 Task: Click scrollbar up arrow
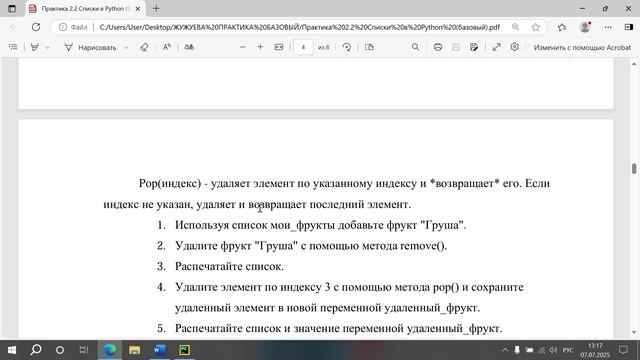[634, 64]
